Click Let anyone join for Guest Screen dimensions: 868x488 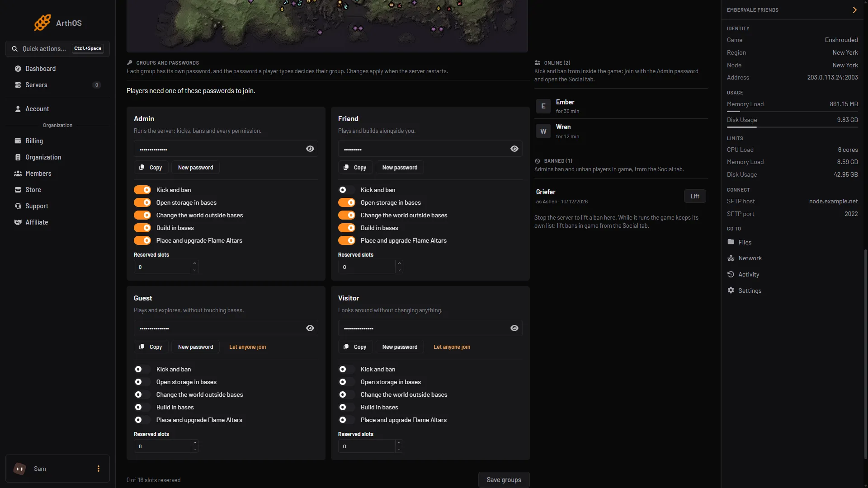pyautogui.click(x=247, y=347)
